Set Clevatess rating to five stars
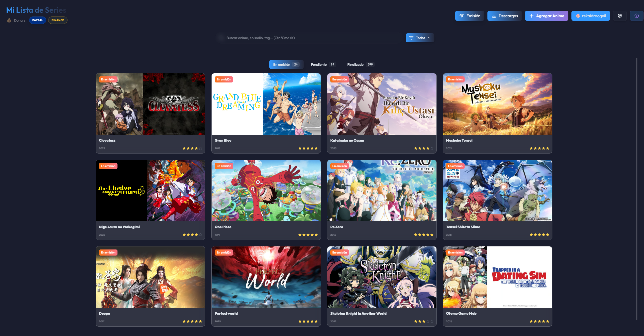Image resolution: width=644 pixels, height=336 pixels. pos(200,148)
